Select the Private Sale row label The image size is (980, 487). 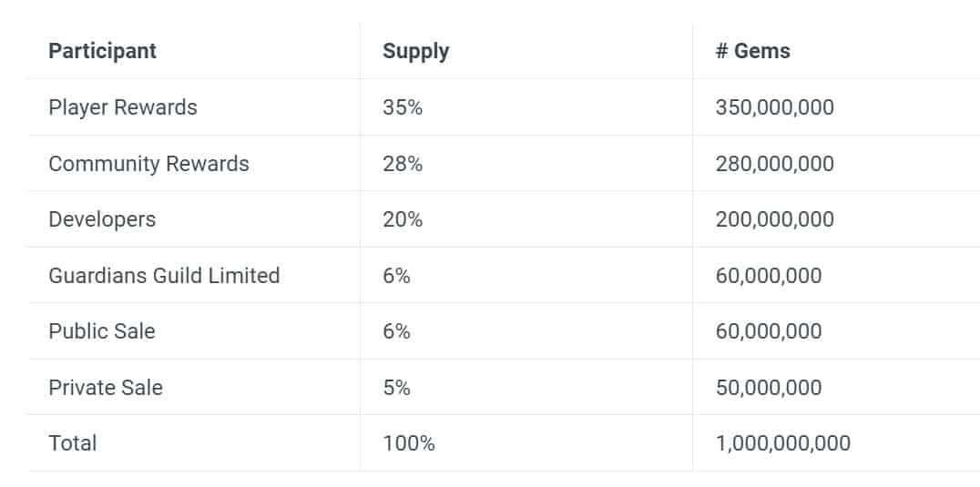tap(106, 388)
